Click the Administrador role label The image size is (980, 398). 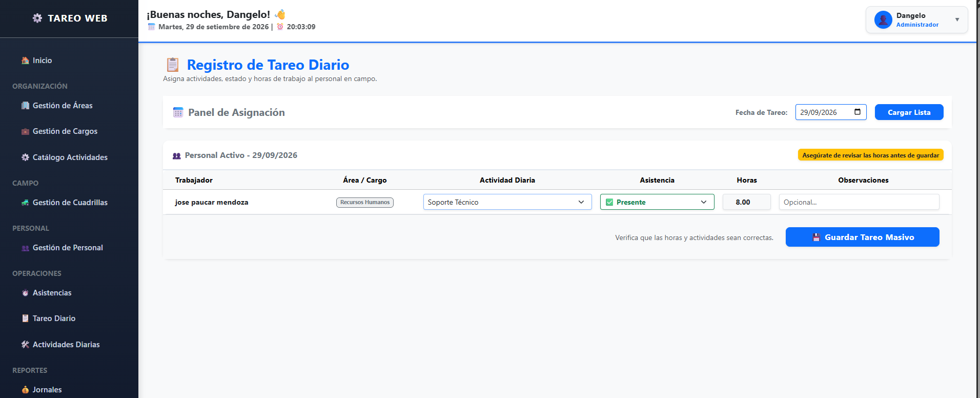click(x=917, y=25)
